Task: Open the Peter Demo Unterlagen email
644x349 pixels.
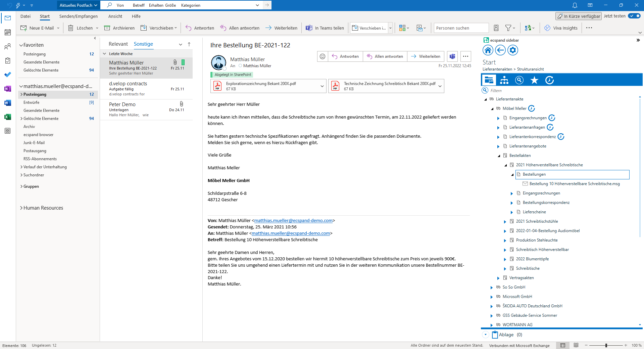Action: (146, 110)
